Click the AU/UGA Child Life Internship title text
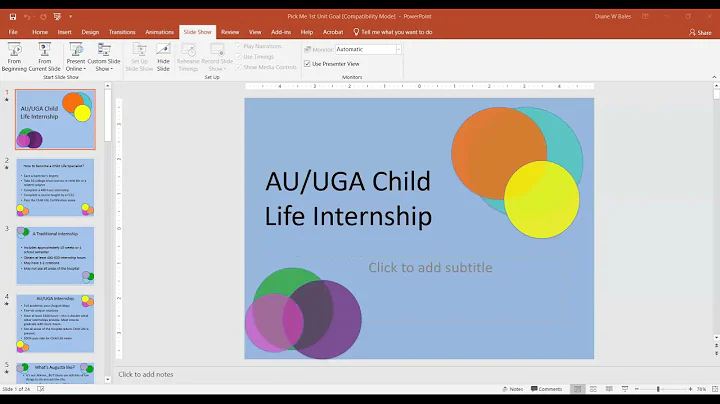 (x=348, y=198)
